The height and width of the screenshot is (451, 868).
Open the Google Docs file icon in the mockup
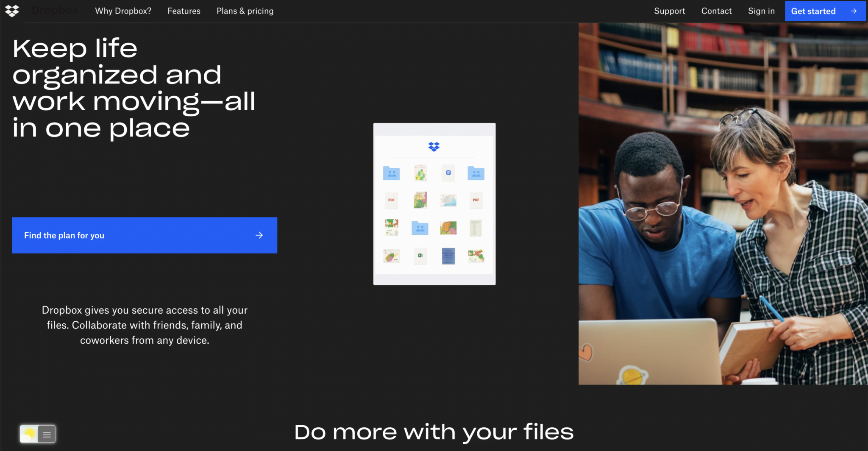coord(448,173)
